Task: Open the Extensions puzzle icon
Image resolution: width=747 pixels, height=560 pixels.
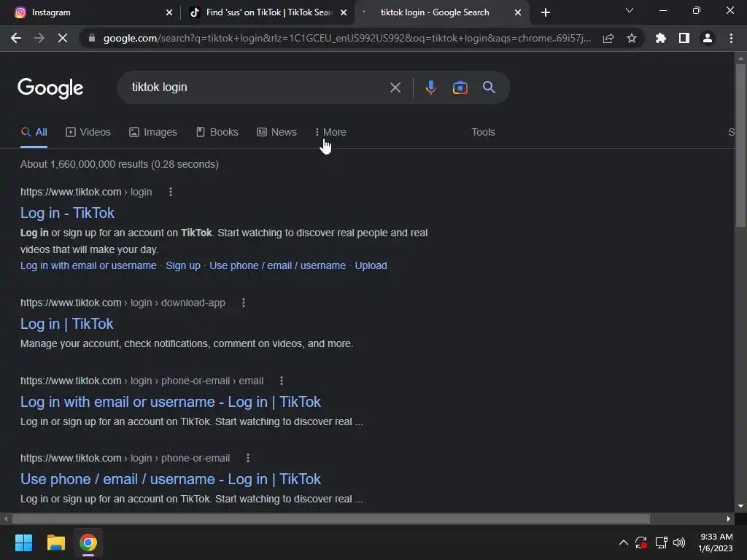Action: 661,38
